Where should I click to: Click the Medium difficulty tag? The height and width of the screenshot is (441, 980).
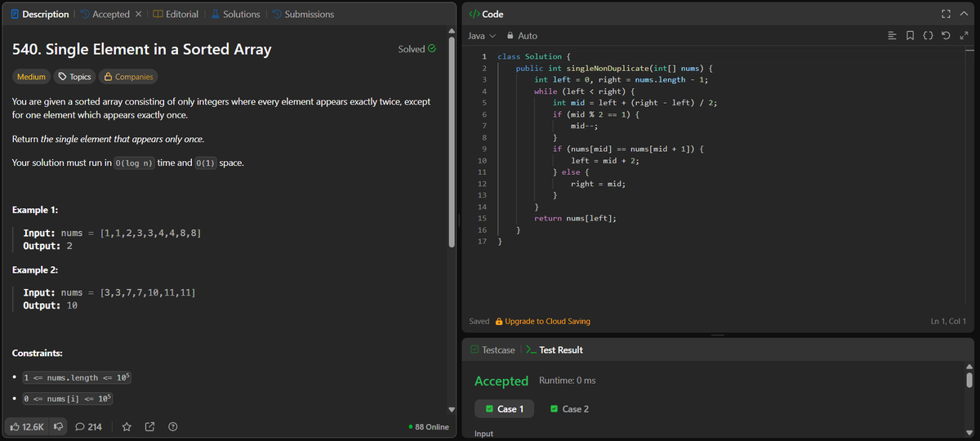[31, 77]
